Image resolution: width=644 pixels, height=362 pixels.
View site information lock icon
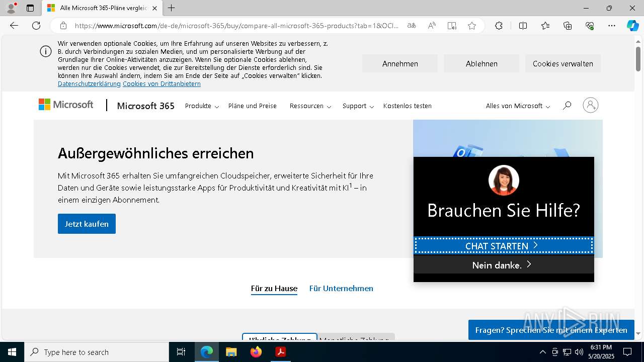click(x=63, y=26)
